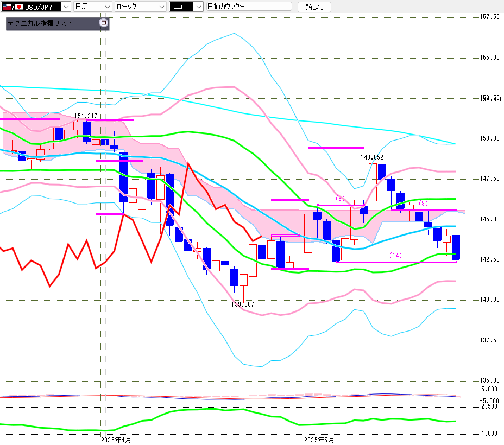The image size is (504, 445).
Task: Click the 2025年4月 date axis label
Action: 116,440
